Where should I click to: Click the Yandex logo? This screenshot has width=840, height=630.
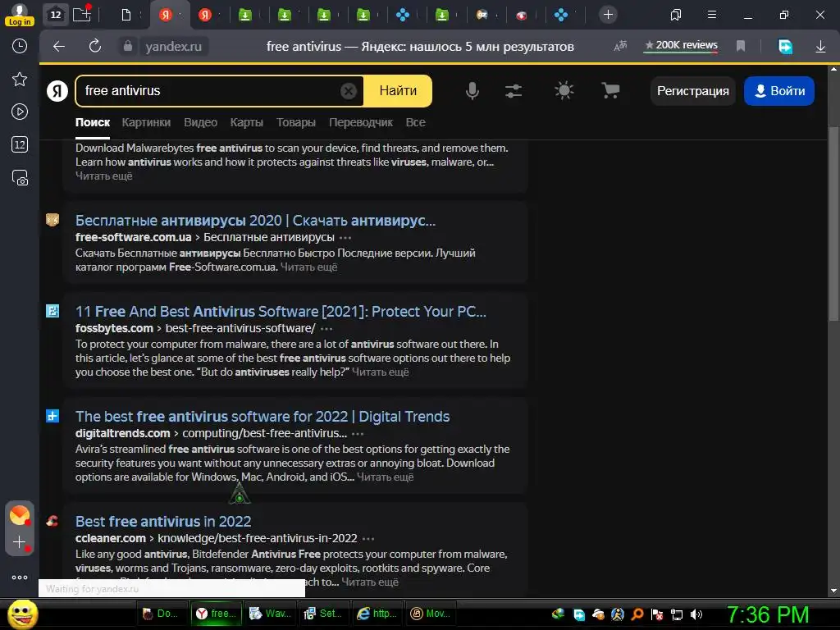click(57, 91)
